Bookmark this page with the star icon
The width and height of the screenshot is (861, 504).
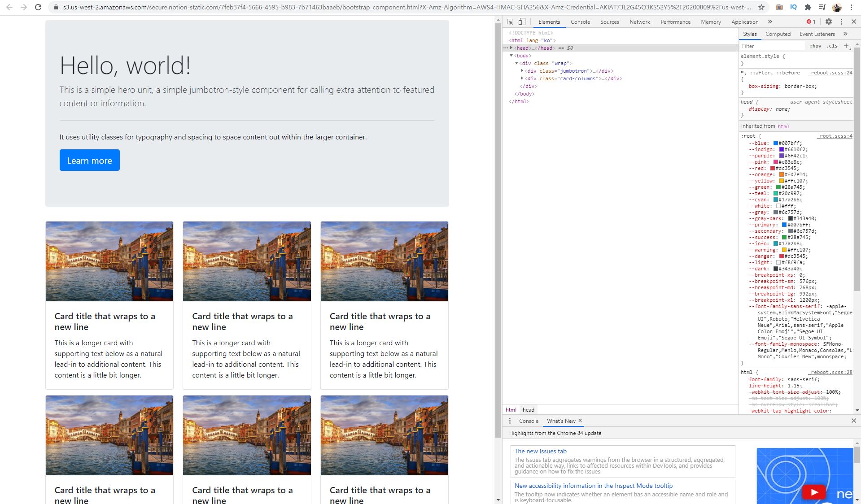point(761,7)
